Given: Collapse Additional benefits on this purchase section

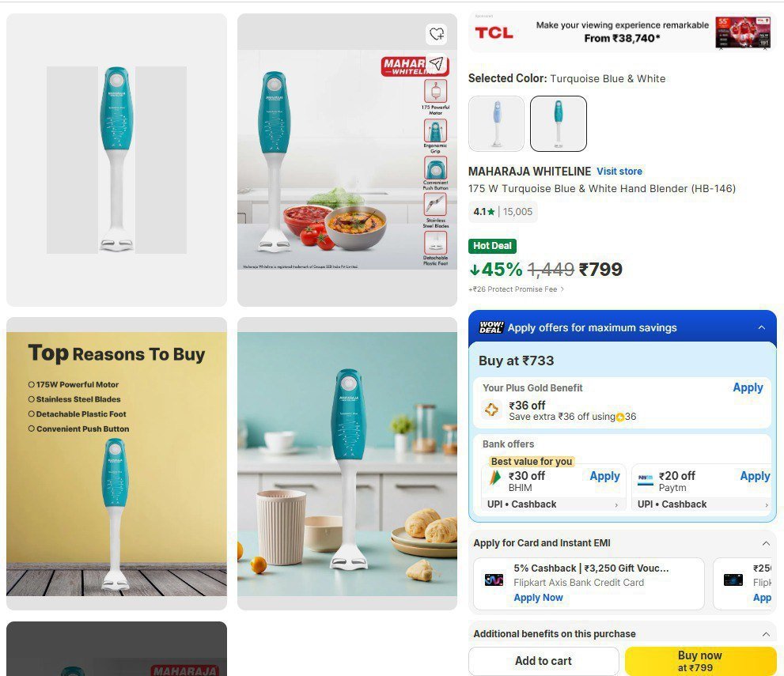Looking at the screenshot, I should pos(766,634).
